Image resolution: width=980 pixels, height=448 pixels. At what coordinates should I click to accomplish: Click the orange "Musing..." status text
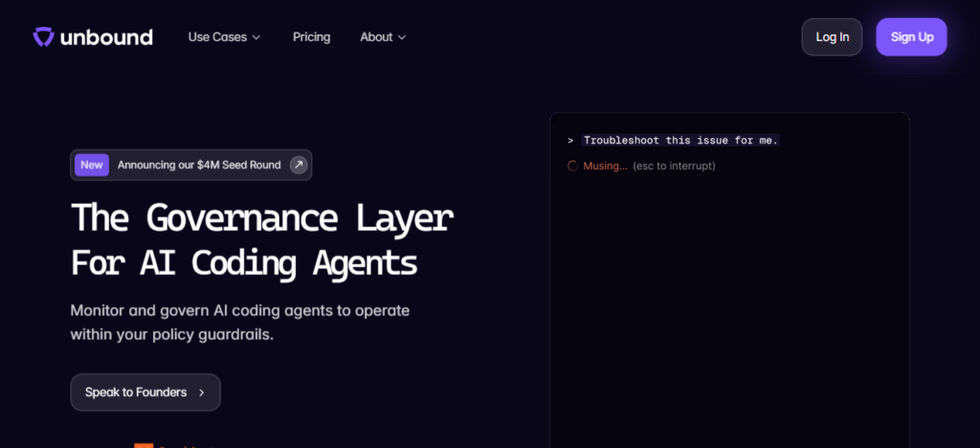605,166
